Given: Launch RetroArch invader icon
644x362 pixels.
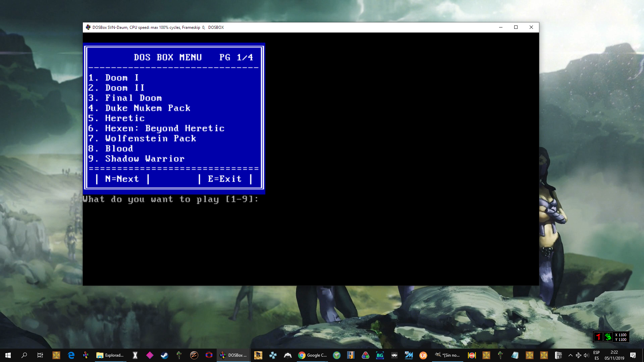Looking at the screenshot, I should point(394,355).
